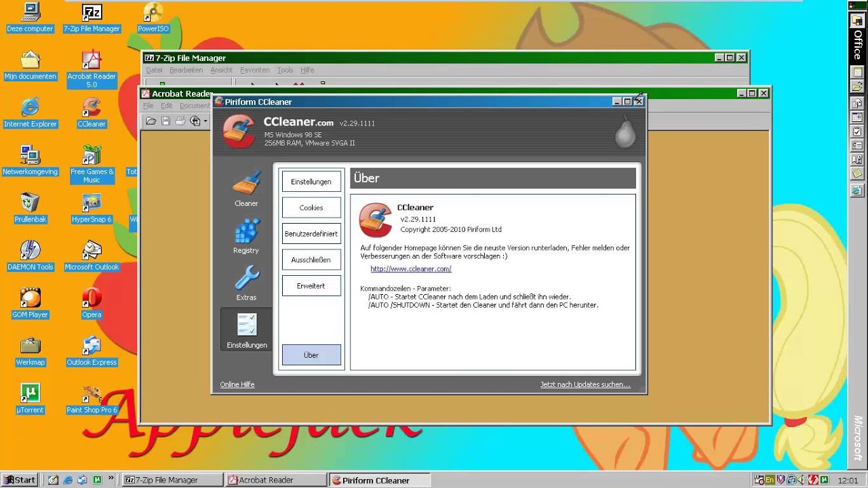Select the Mijn documenten desktop icon
Screen dimensions: 868x488
coord(30,66)
